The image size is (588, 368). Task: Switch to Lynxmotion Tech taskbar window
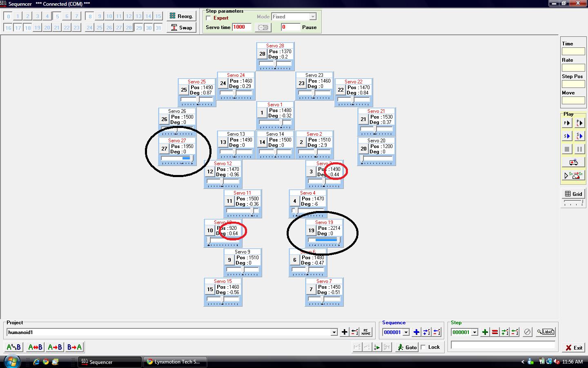(175, 362)
